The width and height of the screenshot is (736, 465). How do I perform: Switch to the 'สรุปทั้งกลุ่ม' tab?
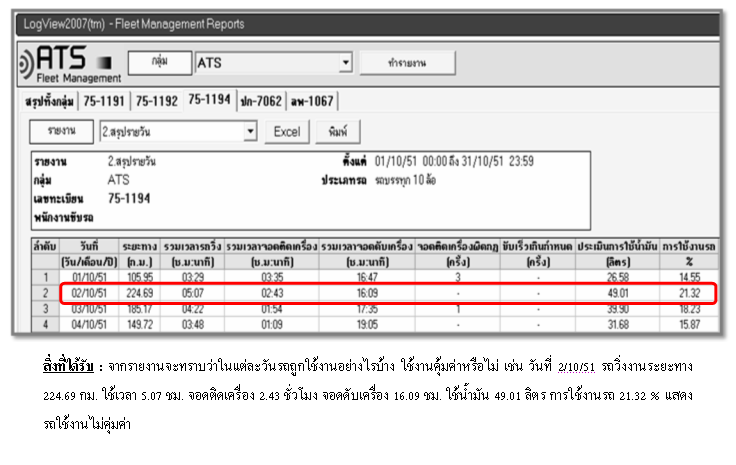point(50,100)
